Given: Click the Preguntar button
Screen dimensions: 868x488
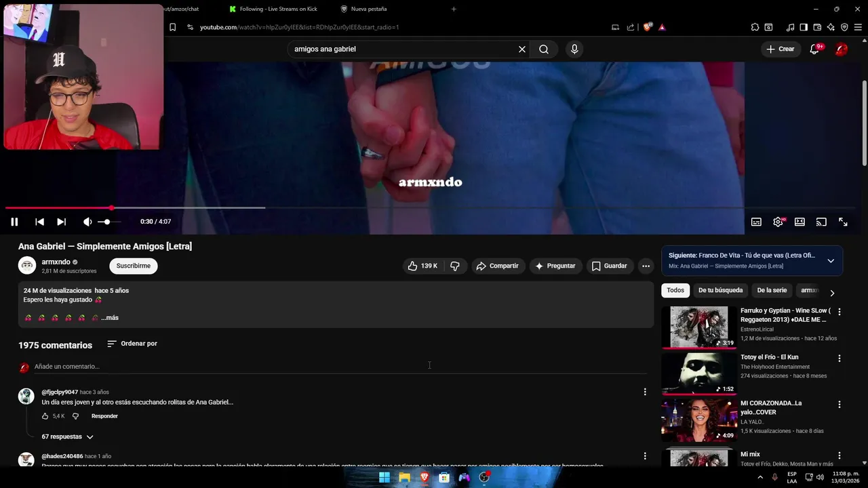Looking at the screenshot, I should 555,266.
